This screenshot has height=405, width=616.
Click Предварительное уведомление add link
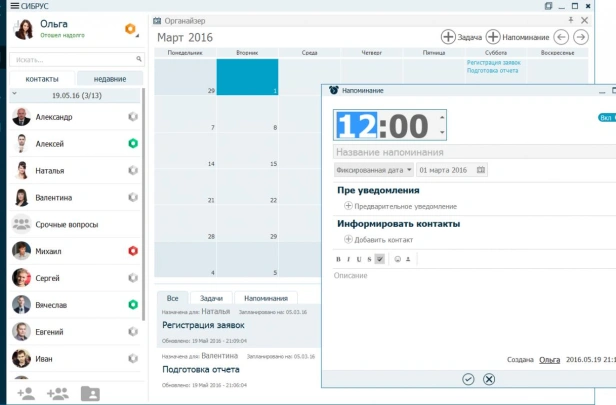401,206
